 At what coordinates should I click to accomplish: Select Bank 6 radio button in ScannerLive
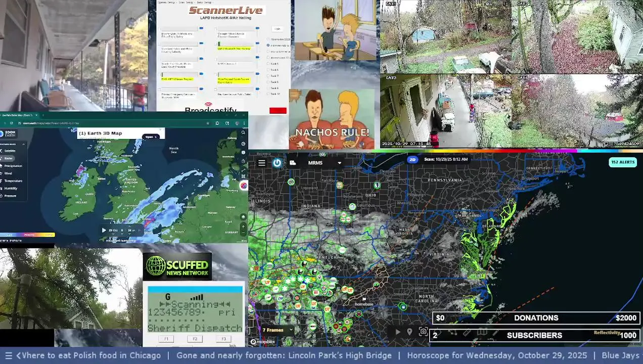[268, 70]
